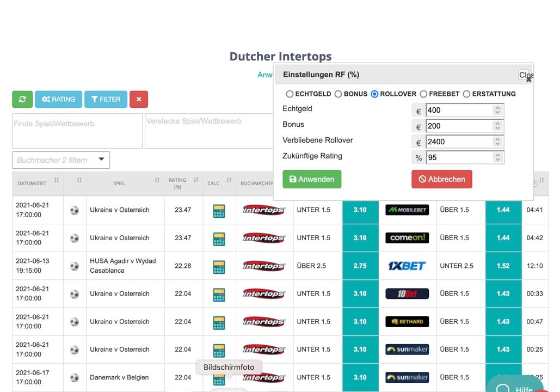
Task: Click the UNTER 2.5 bet label
Action: coord(457,266)
